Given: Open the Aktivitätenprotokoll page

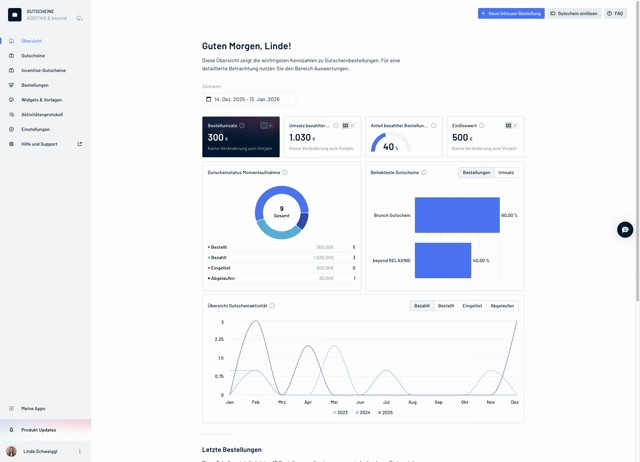Looking at the screenshot, I should 42,115.
